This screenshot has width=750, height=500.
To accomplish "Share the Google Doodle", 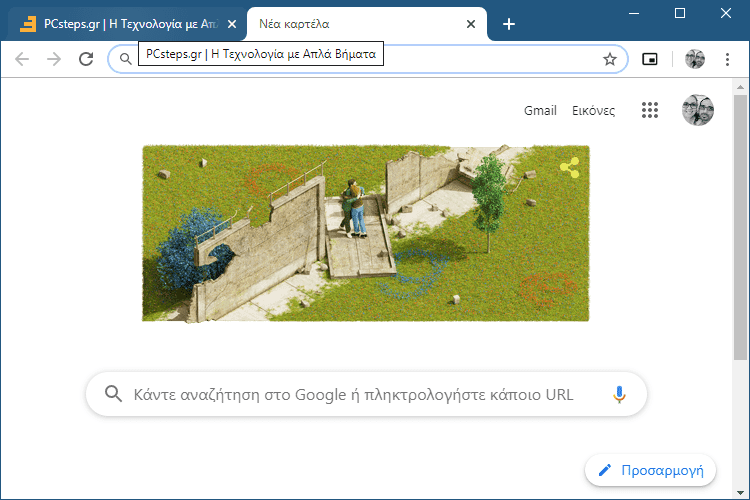I will pos(570,167).
